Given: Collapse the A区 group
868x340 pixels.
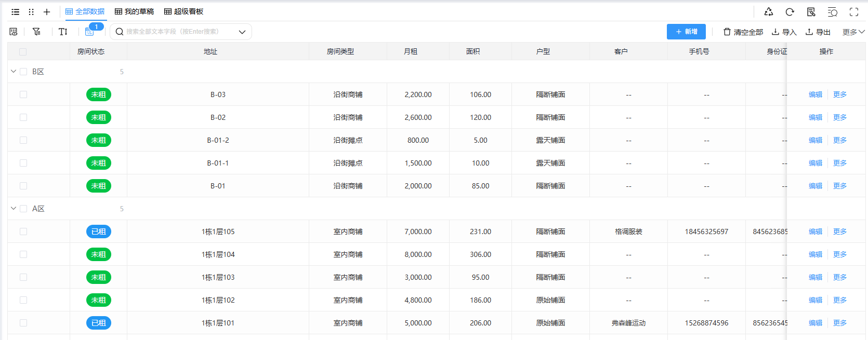Looking at the screenshot, I should [x=14, y=209].
